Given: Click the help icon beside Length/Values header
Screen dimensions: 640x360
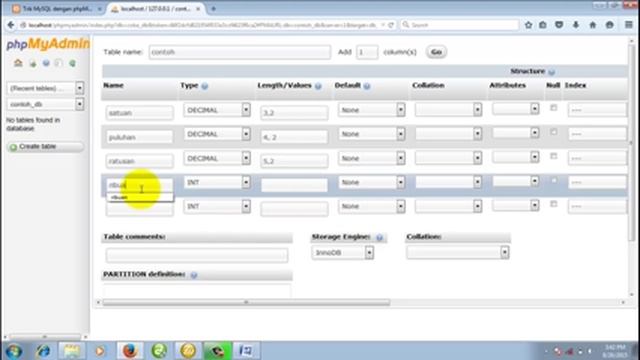Looking at the screenshot, I should click(318, 86).
